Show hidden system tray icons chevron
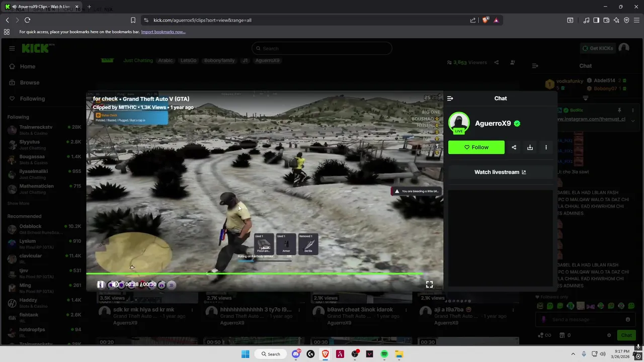This screenshot has width=644, height=362. click(573, 354)
